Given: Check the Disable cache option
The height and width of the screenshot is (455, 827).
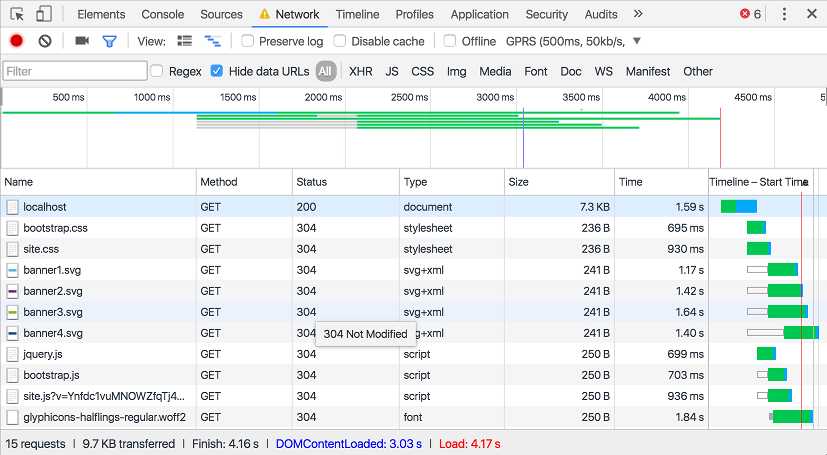Looking at the screenshot, I should click(340, 41).
